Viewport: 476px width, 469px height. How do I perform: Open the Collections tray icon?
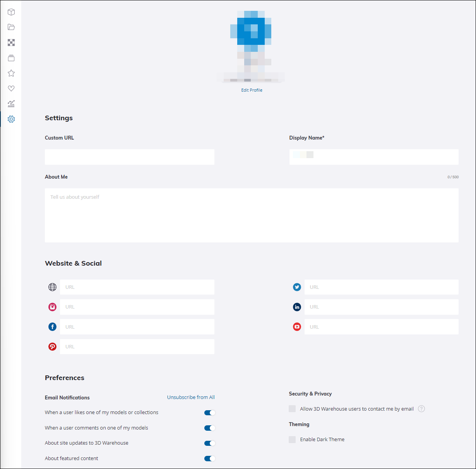11,58
